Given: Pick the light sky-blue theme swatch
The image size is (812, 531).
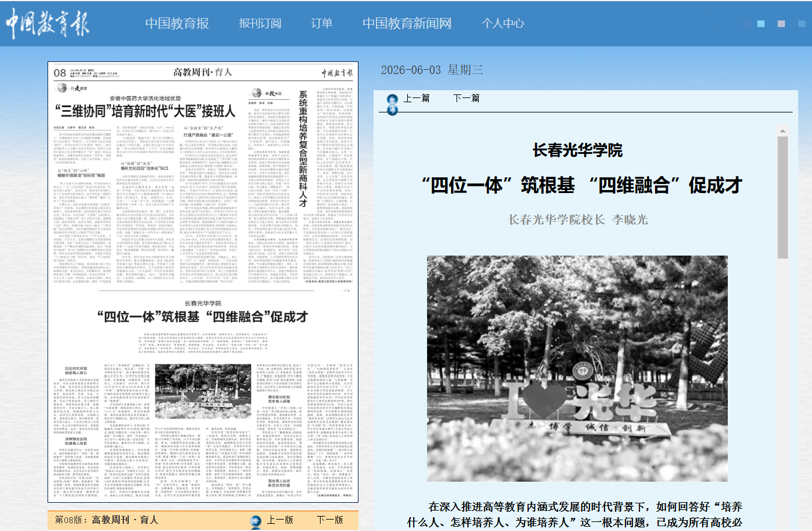Looking at the screenshot, I should 761,24.
